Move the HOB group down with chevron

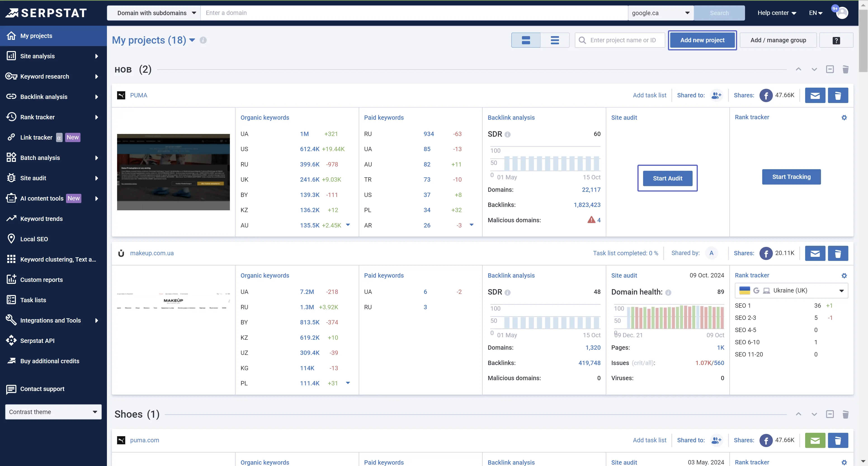[x=814, y=69]
